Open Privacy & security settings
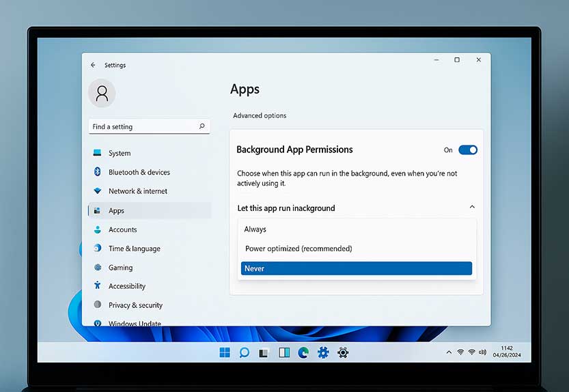Screen dimensions: 569x392 pos(150,305)
